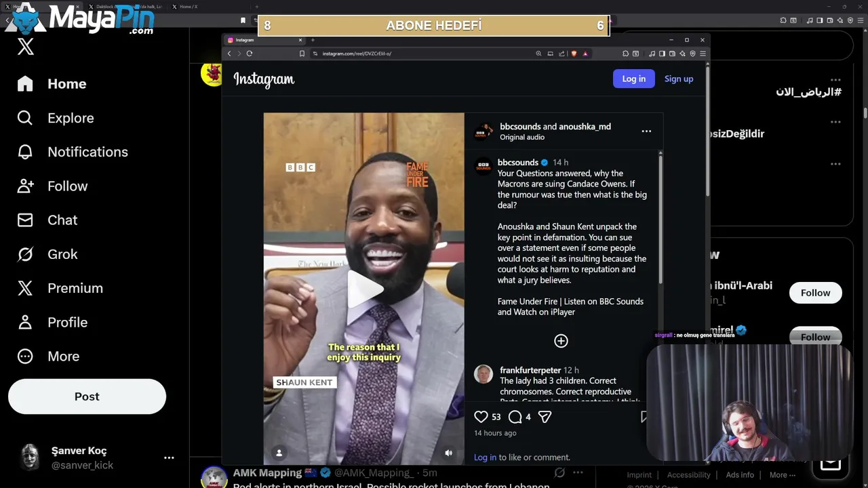Image resolution: width=868 pixels, height=488 pixels.
Task: Open the anoushka_md profile link
Action: (585, 126)
